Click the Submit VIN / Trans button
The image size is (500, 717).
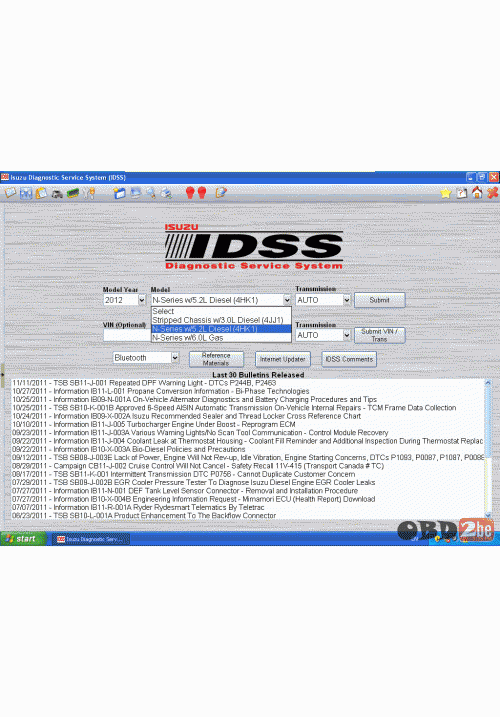(x=379, y=335)
